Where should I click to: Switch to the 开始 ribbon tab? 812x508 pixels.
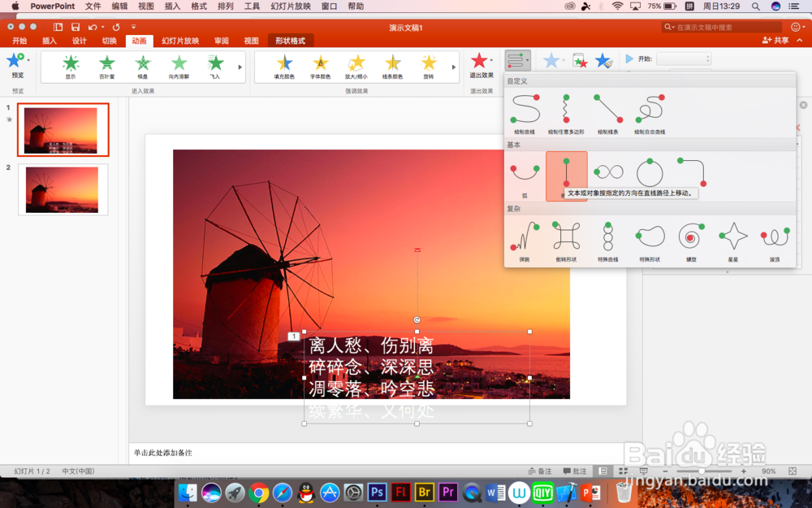[19, 41]
